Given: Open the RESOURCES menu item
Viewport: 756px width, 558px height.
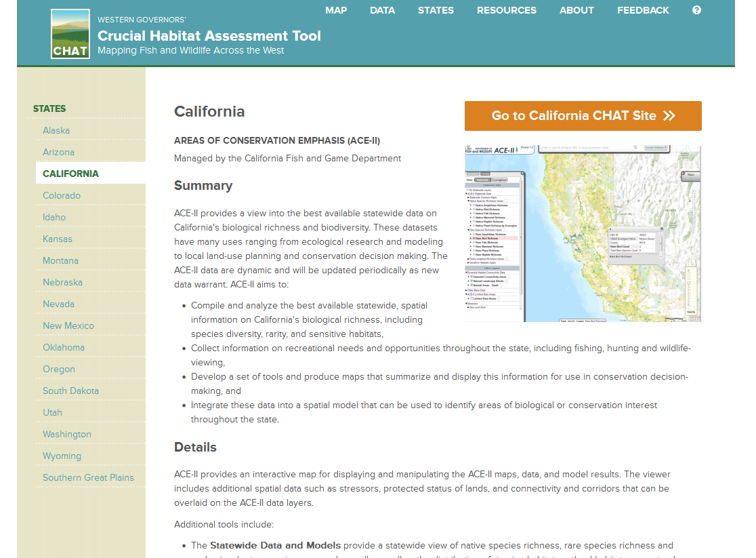Looking at the screenshot, I should tap(507, 10).
